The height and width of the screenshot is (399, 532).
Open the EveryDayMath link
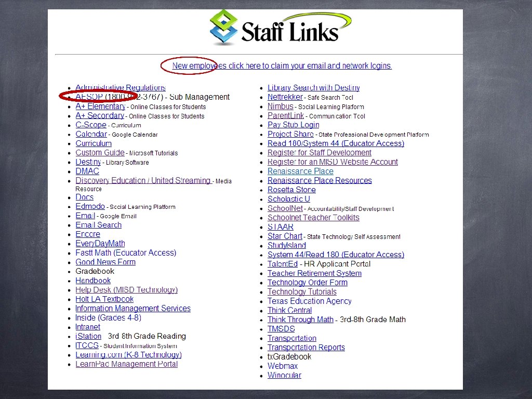coord(100,243)
